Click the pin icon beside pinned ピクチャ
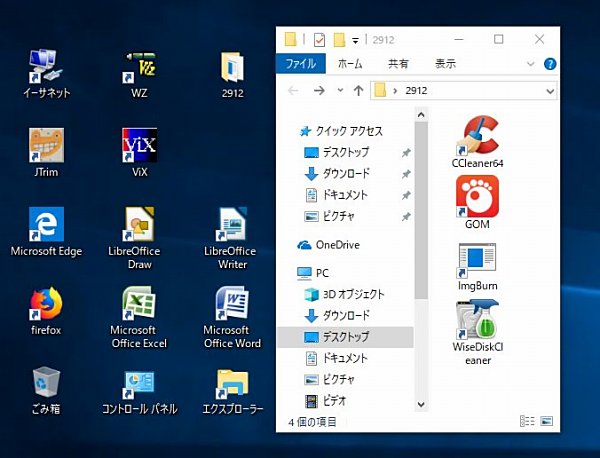This screenshot has width=600, height=458. tap(406, 217)
